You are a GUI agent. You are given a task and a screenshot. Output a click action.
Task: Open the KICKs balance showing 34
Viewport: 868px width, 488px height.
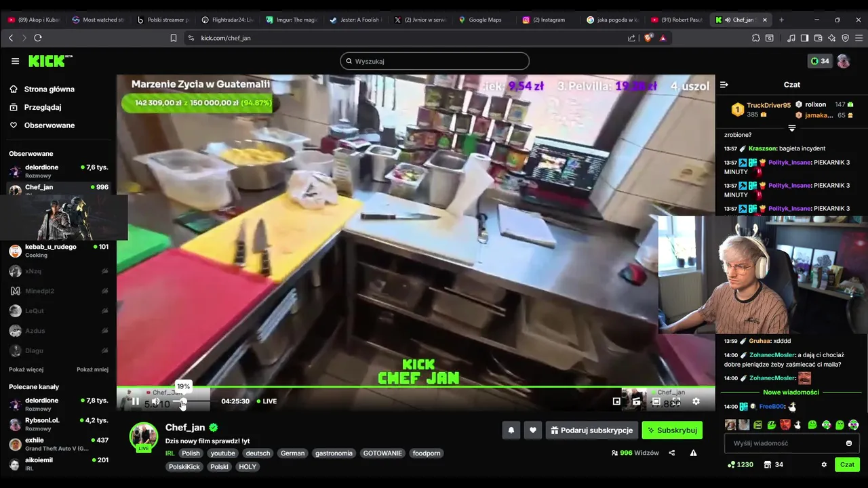coord(820,61)
